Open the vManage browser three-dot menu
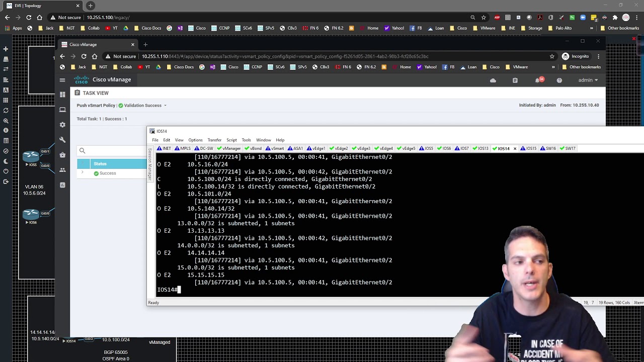Screen dimensions: 644x362 [x=599, y=56]
